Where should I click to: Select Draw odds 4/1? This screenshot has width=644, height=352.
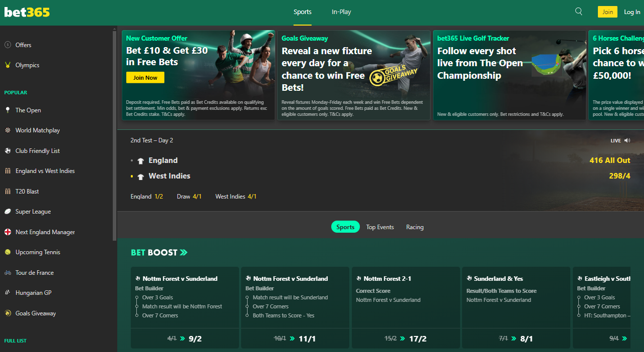189,197
